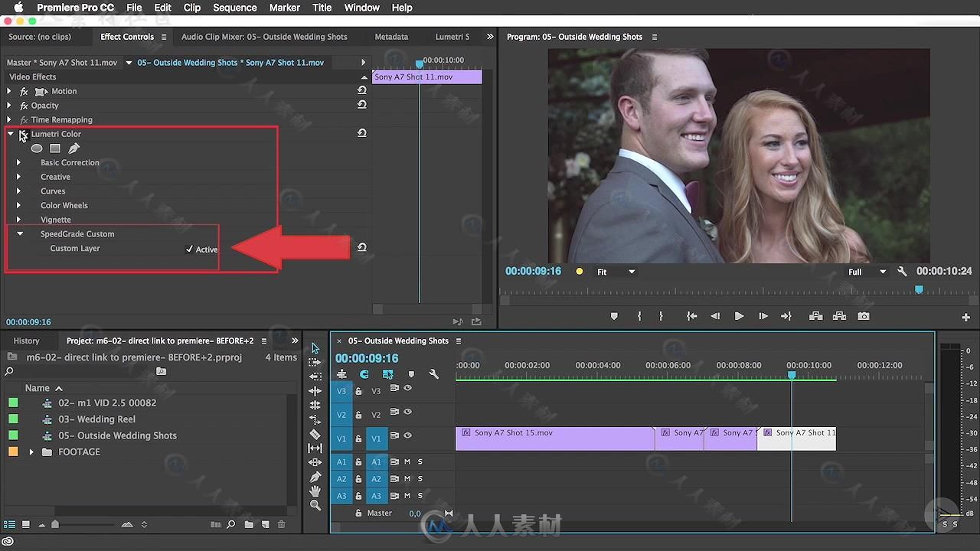980x551 pixels.
Task: Expand the Motion effect
Action: click(x=9, y=91)
